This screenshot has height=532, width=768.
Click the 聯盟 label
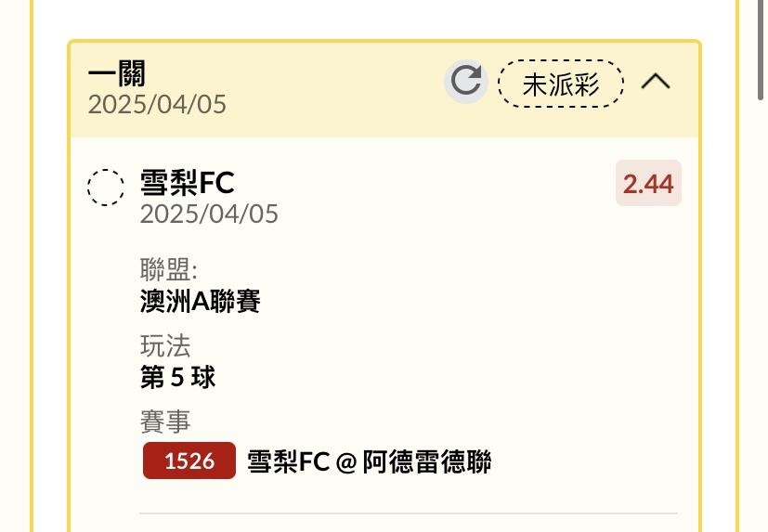click(x=168, y=269)
